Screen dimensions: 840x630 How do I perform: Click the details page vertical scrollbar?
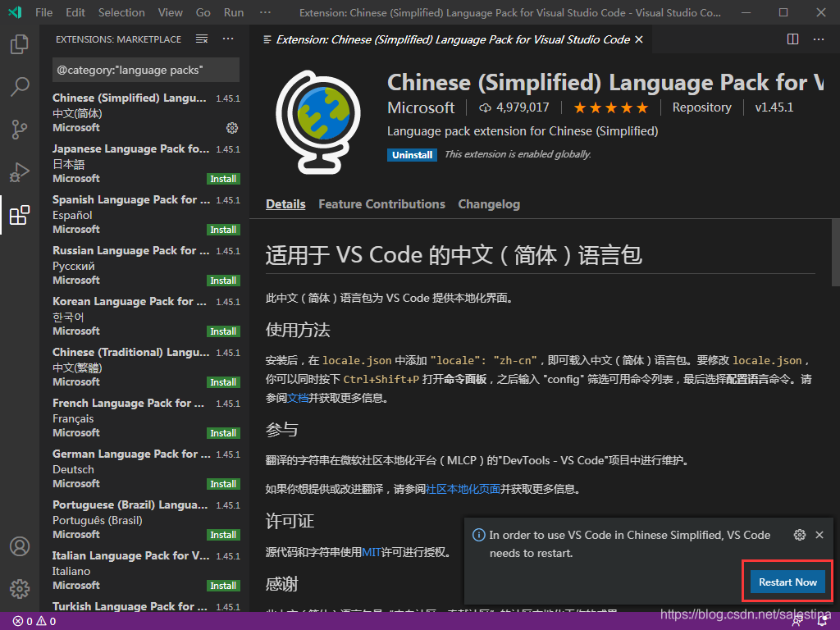[835, 253]
